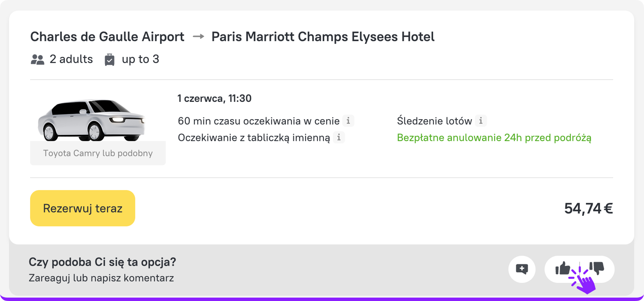Viewport: 644px width, 301px height.
Task: Click the add comment bubble icon
Action: tap(522, 269)
